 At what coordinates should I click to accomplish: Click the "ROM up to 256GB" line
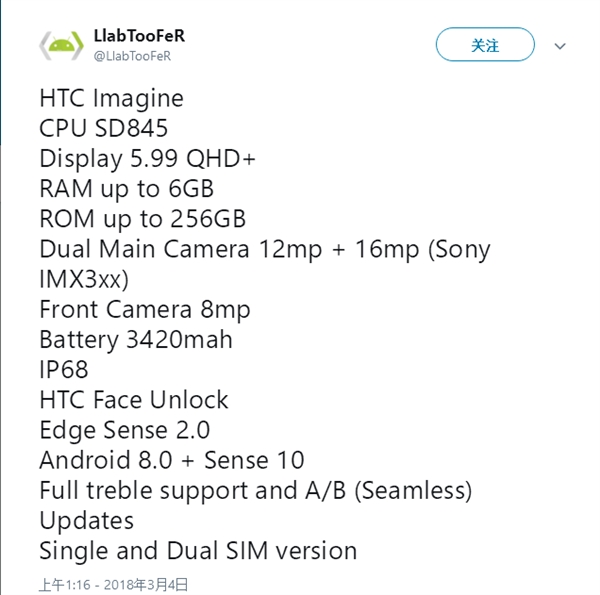click(142, 218)
